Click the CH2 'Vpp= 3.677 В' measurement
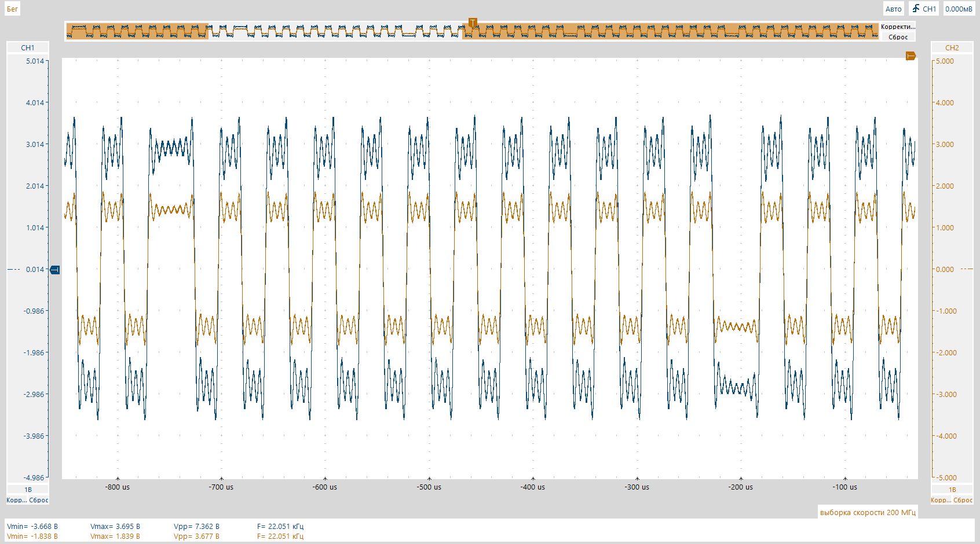The height and width of the screenshot is (544, 980). (197, 536)
